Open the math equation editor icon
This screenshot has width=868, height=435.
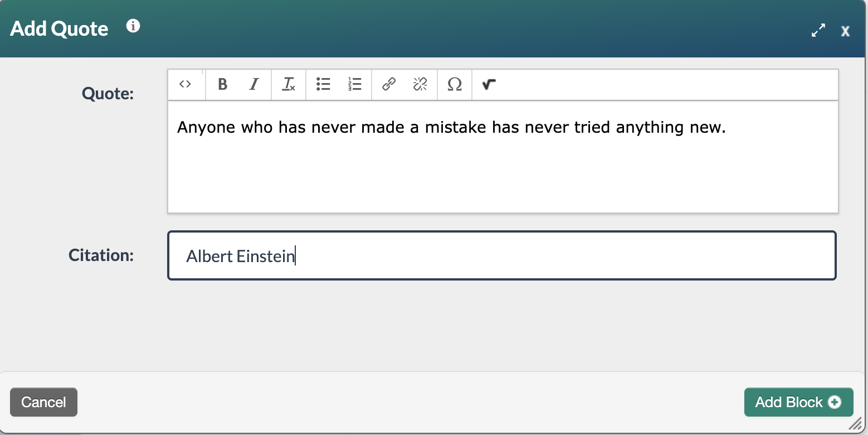coord(489,84)
